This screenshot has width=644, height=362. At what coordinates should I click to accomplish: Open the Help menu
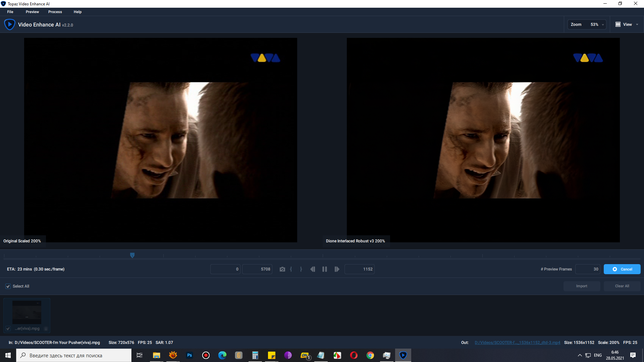point(77,12)
